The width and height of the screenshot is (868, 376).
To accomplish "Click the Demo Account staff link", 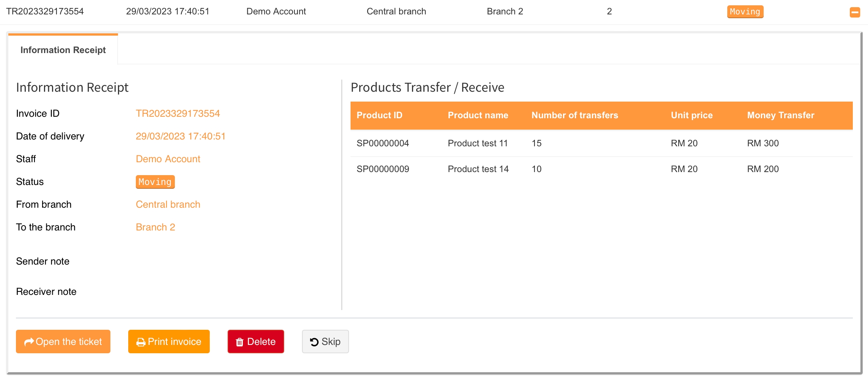I will pos(168,159).
